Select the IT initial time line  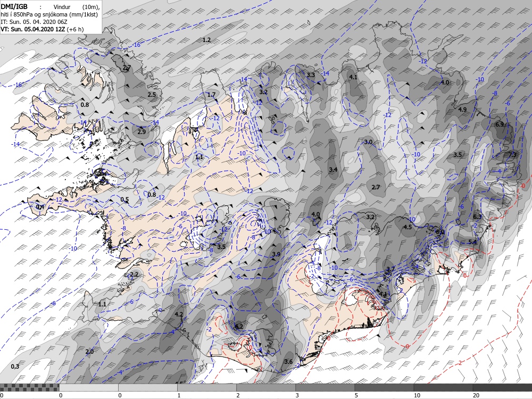click(x=34, y=22)
